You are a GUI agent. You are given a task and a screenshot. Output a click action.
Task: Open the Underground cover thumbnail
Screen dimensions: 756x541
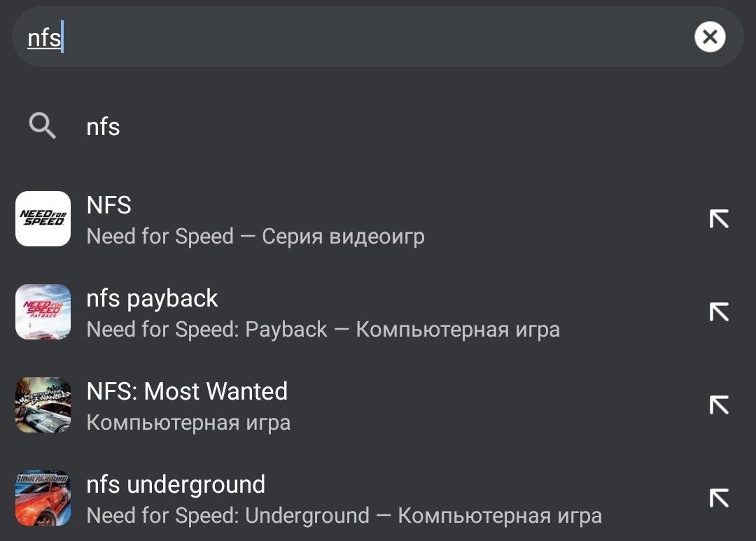tap(43, 498)
